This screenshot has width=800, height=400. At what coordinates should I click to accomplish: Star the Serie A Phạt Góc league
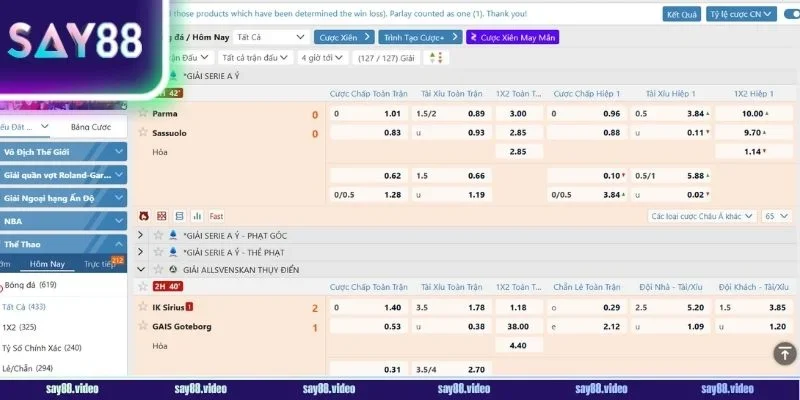coord(158,235)
